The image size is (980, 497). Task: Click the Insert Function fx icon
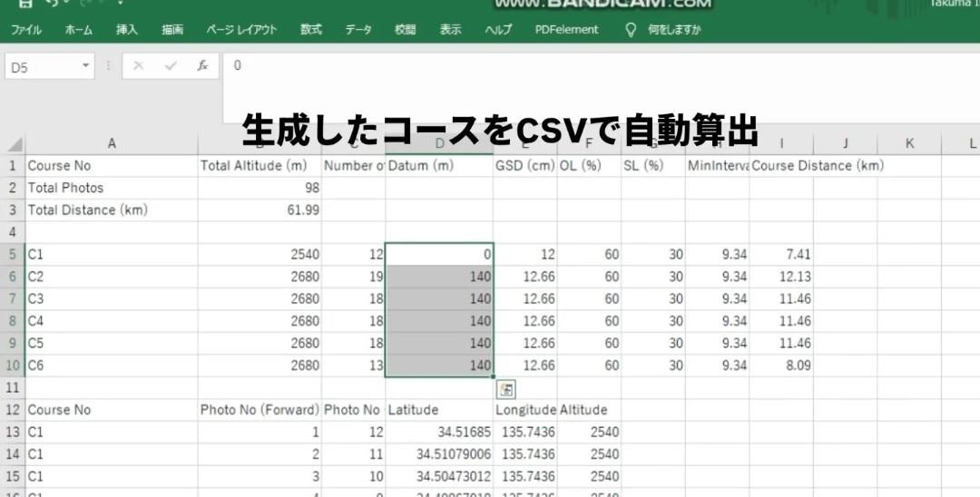(202, 65)
